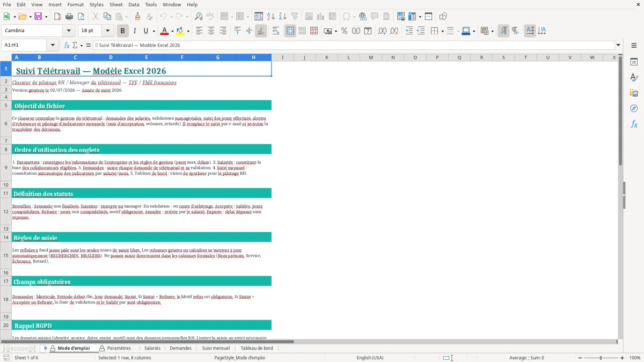The width and height of the screenshot is (644, 362).
Task: Click Sort Descending icon
Action: [282, 17]
